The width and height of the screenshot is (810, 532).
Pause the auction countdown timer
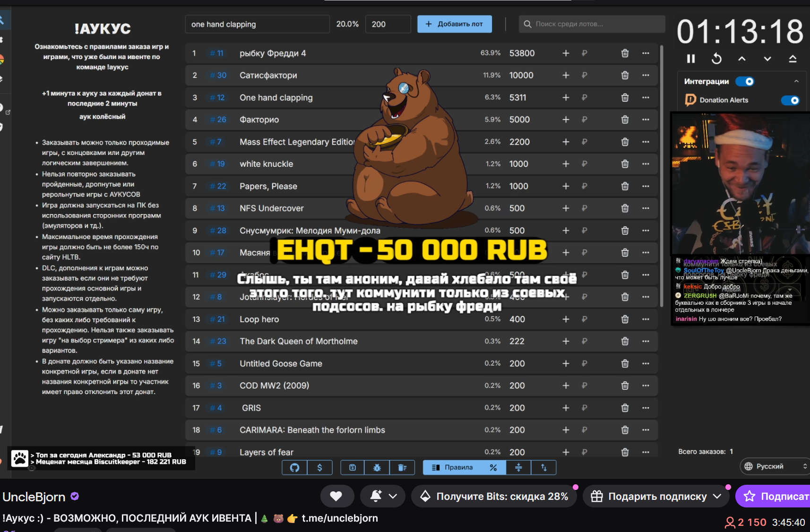pyautogui.click(x=691, y=59)
